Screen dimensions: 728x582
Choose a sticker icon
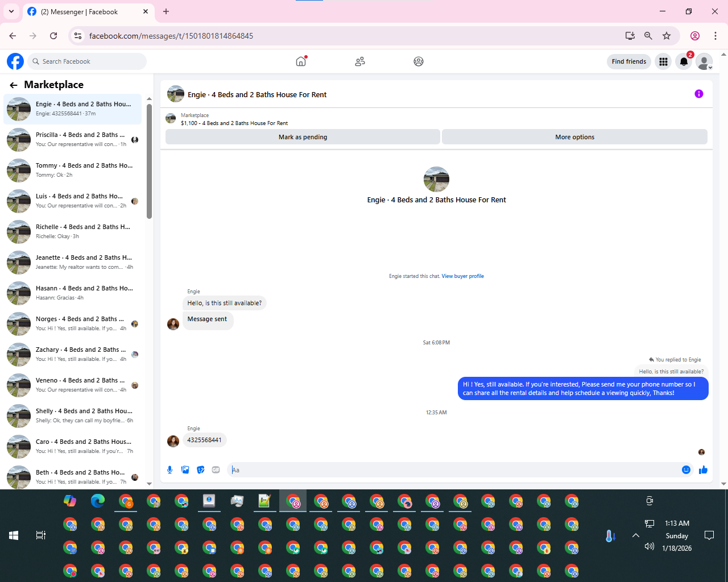click(200, 469)
